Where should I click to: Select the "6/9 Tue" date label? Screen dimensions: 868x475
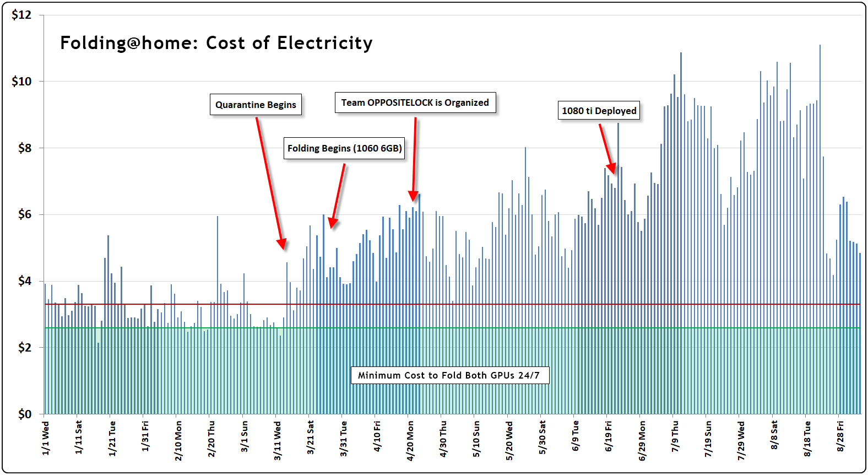(x=576, y=436)
